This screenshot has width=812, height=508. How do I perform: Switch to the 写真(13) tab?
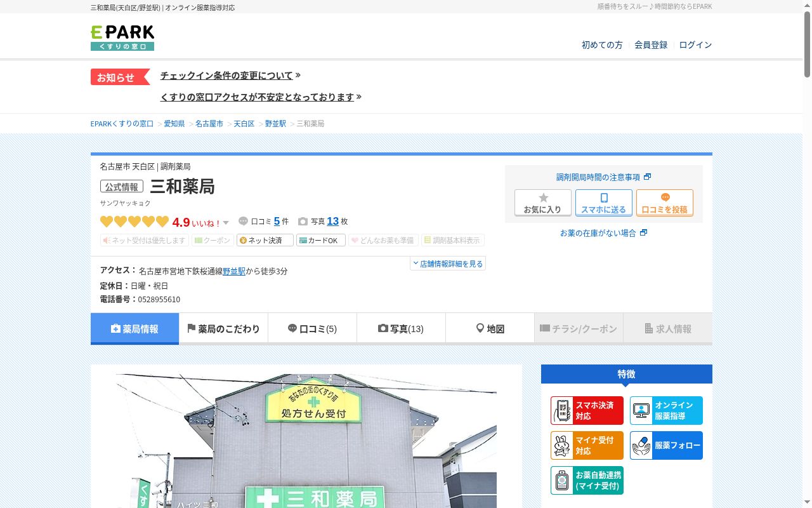(x=401, y=329)
